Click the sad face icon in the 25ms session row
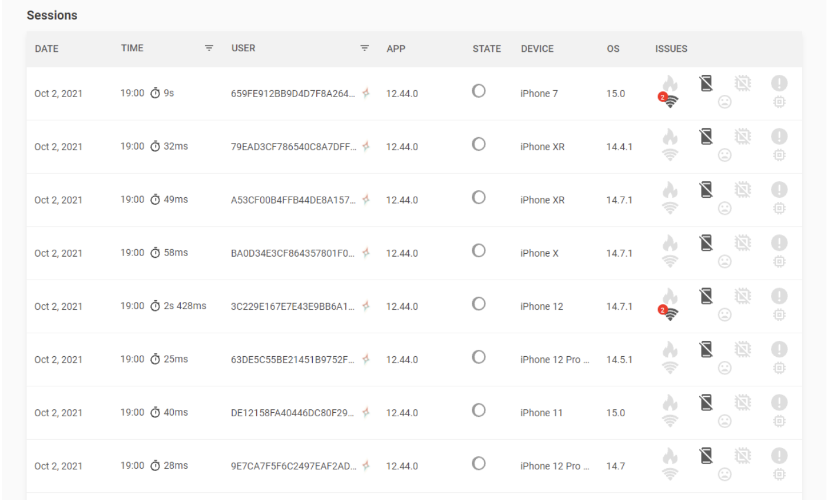The height and width of the screenshot is (504, 827). [x=725, y=368]
